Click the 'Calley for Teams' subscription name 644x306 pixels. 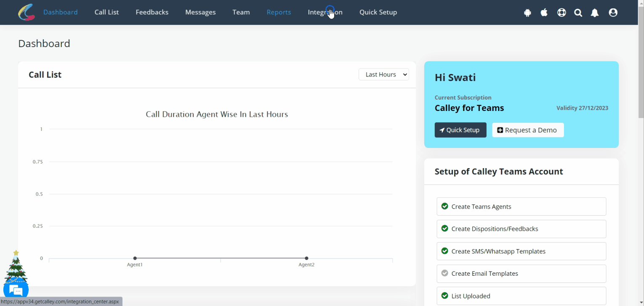(x=469, y=108)
